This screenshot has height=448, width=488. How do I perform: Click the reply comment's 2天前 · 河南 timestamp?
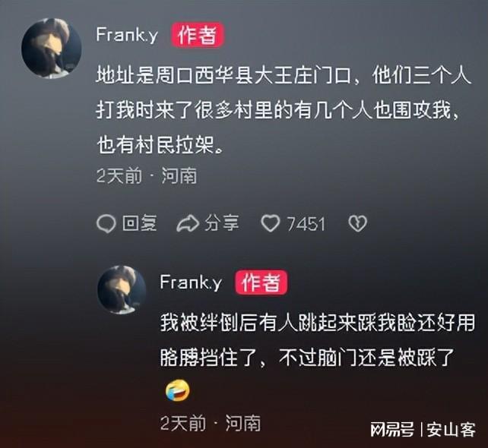coord(211,423)
